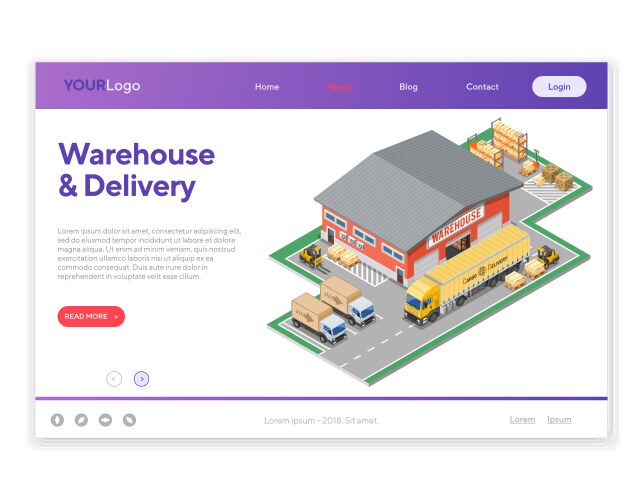Click the YOURLogo brand logo

[102, 86]
